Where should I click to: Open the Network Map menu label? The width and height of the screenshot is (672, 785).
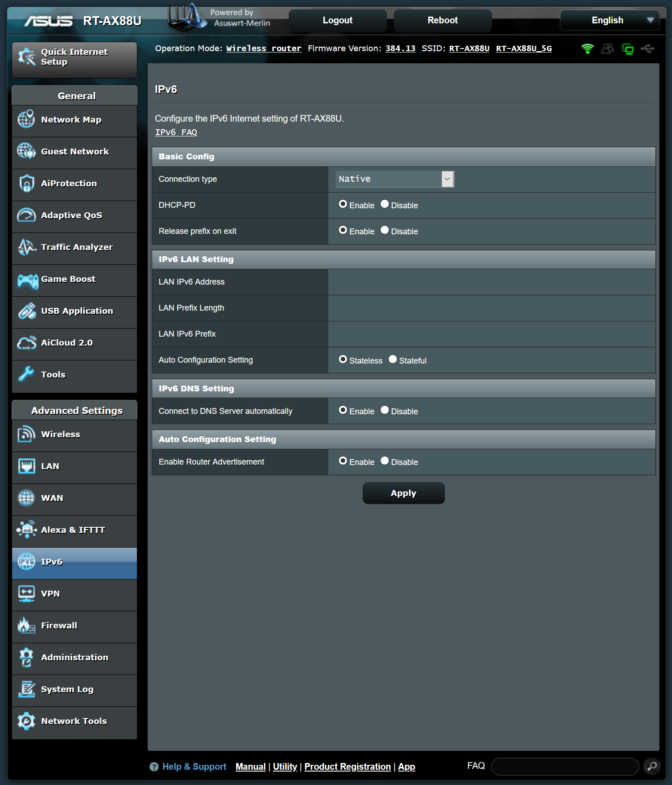pyautogui.click(x=71, y=120)
